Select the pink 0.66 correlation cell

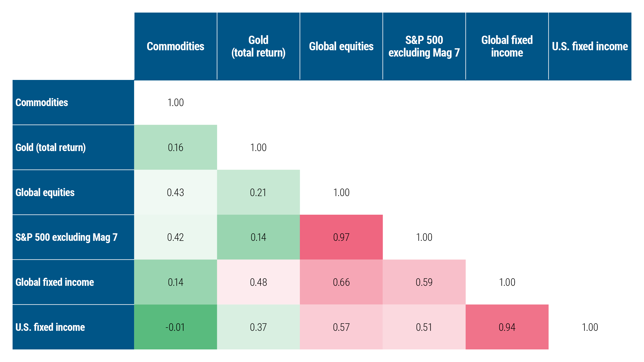pos(341,282)
